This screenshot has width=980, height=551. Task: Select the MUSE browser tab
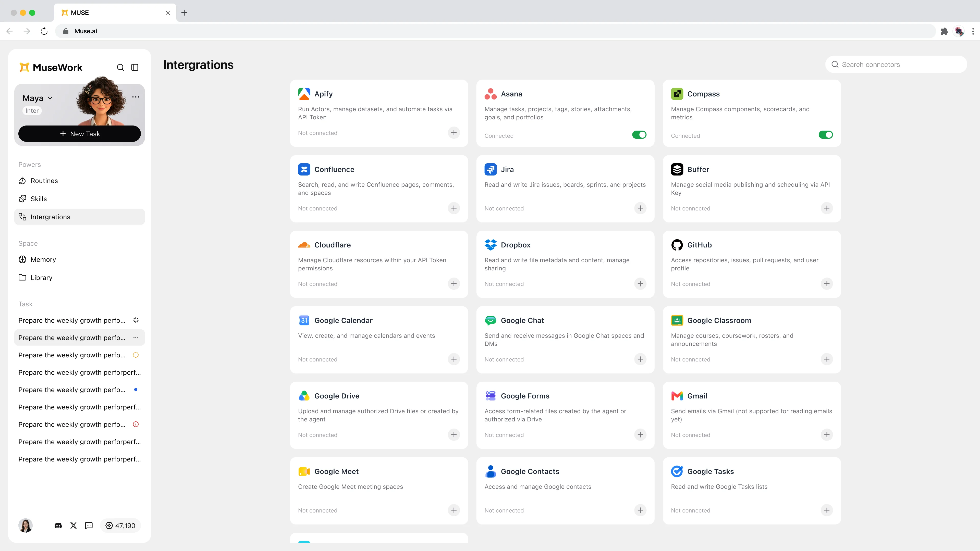pyautogui.click(x=115, y=12)
